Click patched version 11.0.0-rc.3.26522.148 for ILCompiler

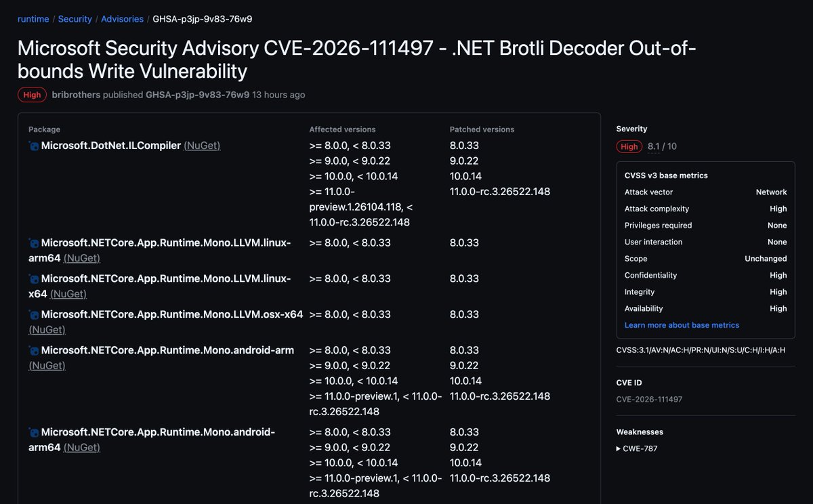[x=500, y=192]
